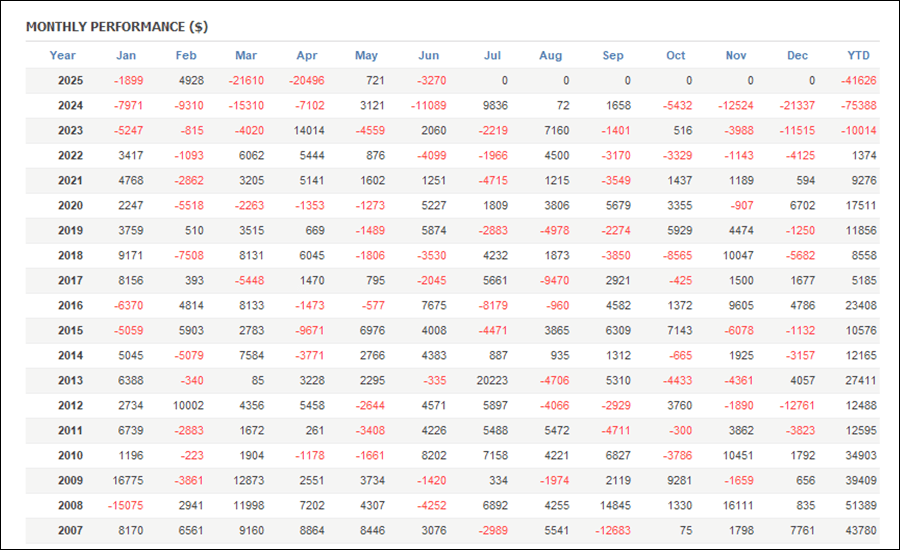This screenshot has width=900, height=550.
Task: Click January 2008 value -15075
Action: [x=125, y=505]
